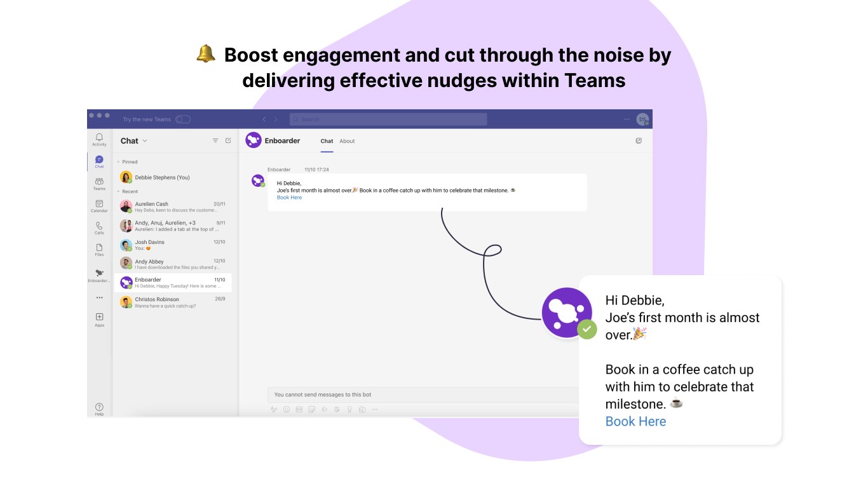
Task: Open the Enboarder app in left rail
Action: pyautogui.click(x=99, y=275)
